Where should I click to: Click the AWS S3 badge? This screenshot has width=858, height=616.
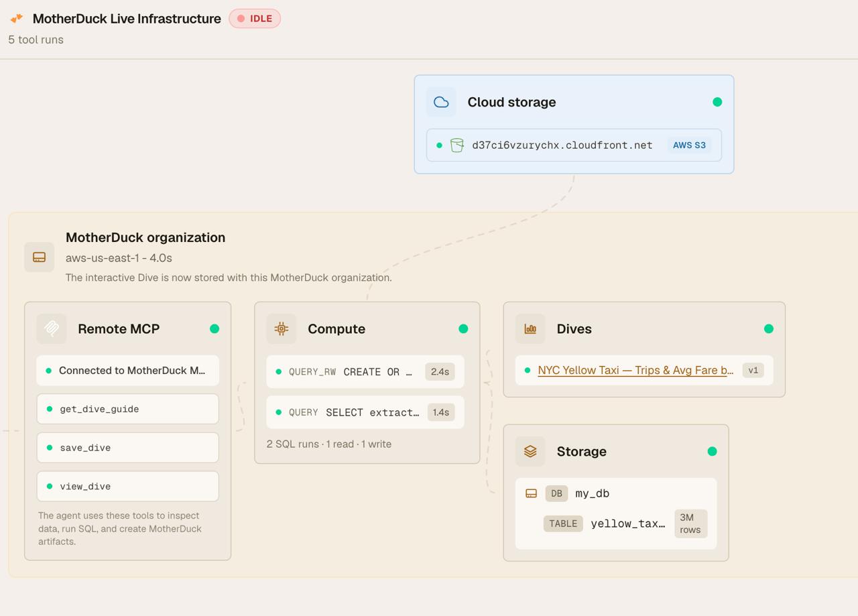pos(689,145)
